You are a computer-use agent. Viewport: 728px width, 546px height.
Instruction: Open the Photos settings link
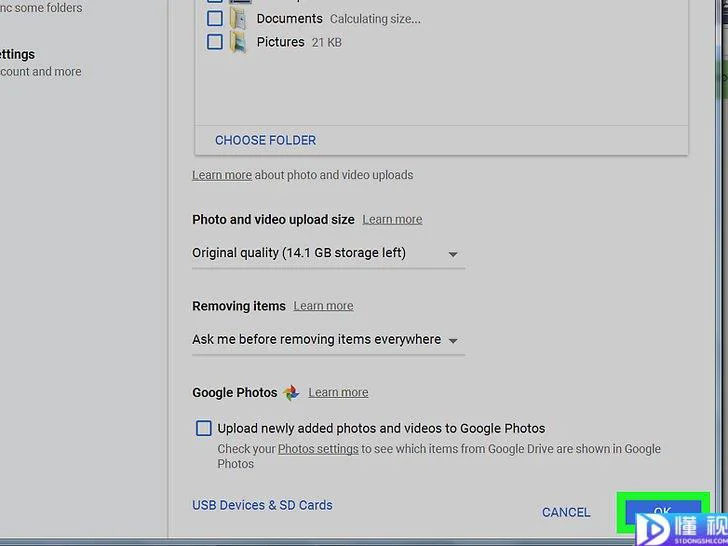[318, 449]
